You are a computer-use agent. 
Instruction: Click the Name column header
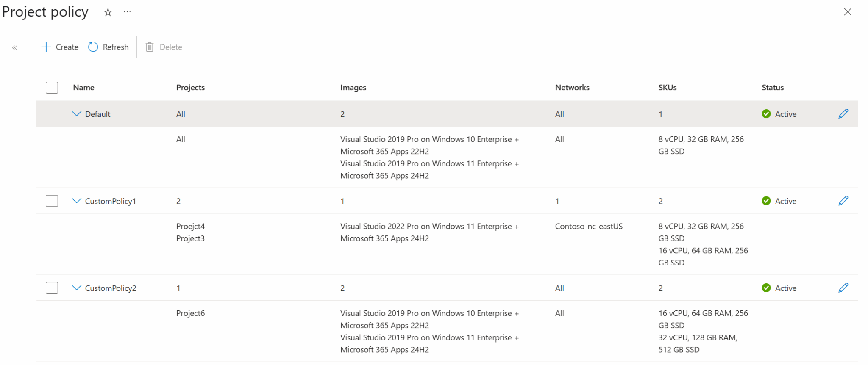pos(83,88)
